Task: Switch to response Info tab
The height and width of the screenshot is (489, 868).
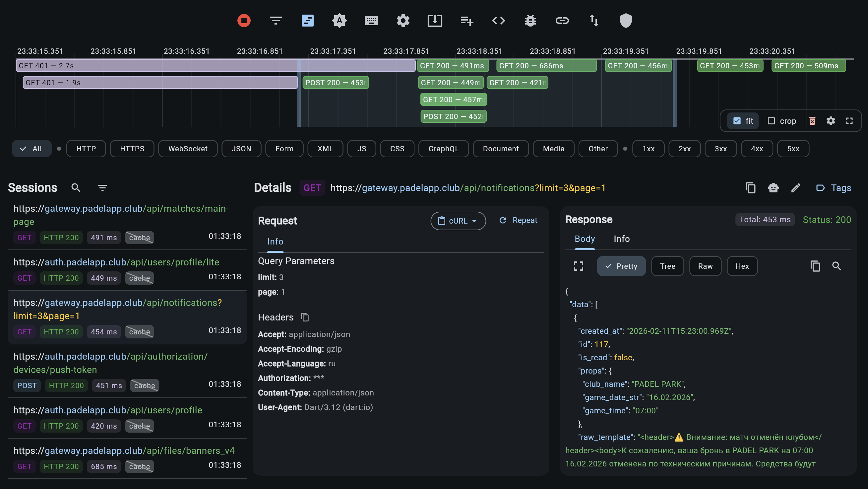Action: (621, 239)
